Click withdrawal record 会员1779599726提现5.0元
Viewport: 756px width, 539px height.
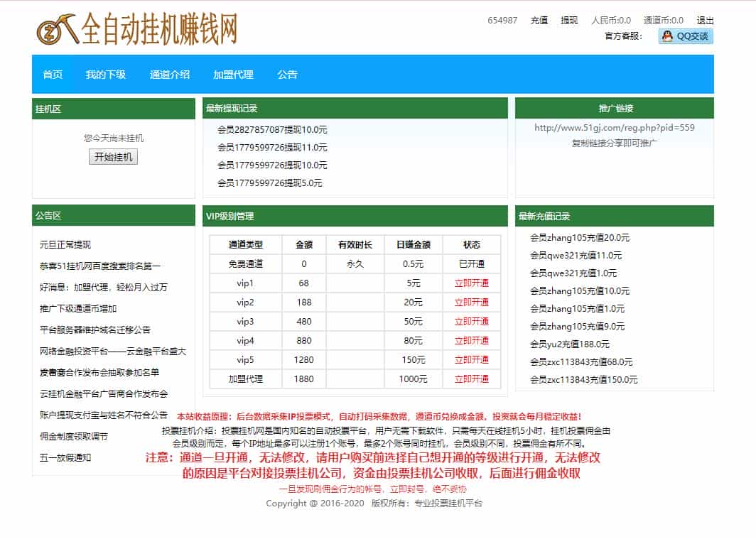pos(270,183)
